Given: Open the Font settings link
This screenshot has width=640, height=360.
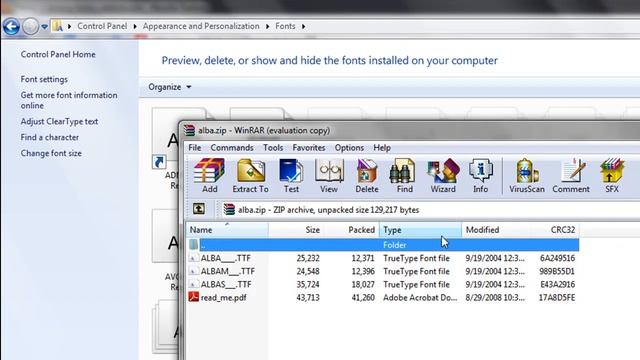Looking at the screenshot, I should (x=44, y=79).
